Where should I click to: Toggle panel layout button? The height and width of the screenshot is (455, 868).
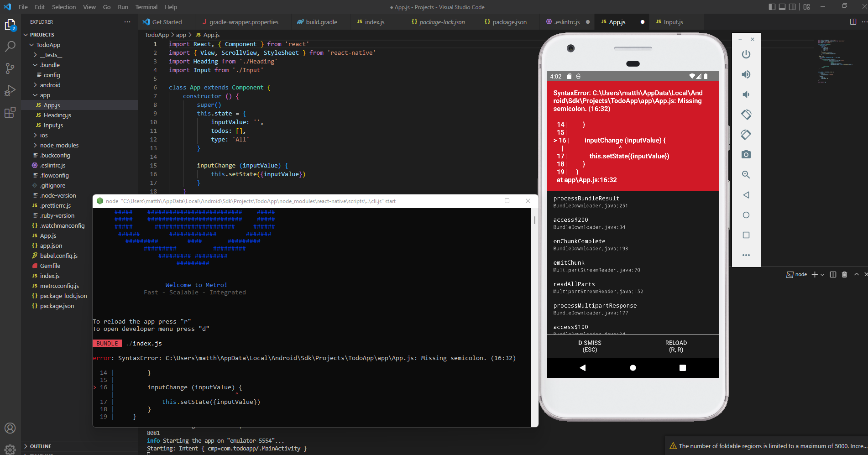pyautogui.click(x=782, y=7)
